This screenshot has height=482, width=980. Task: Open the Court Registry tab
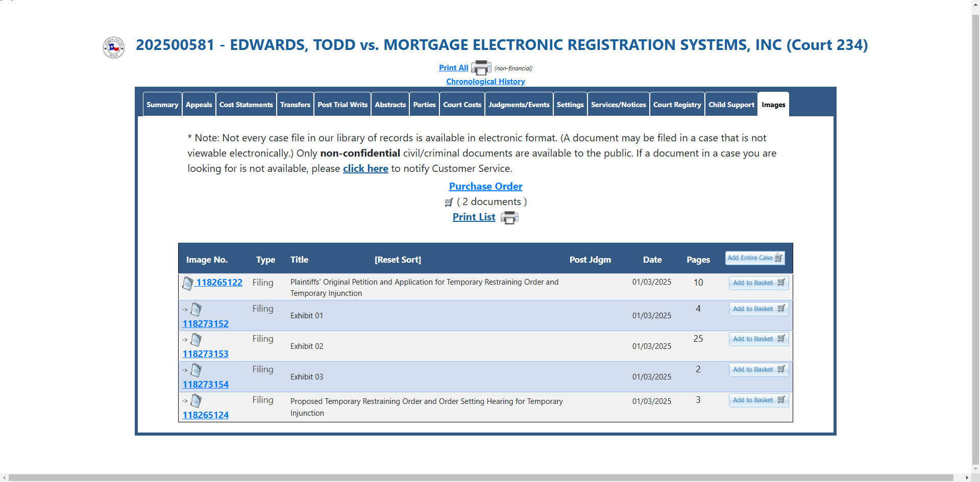(x=677, y=105)
